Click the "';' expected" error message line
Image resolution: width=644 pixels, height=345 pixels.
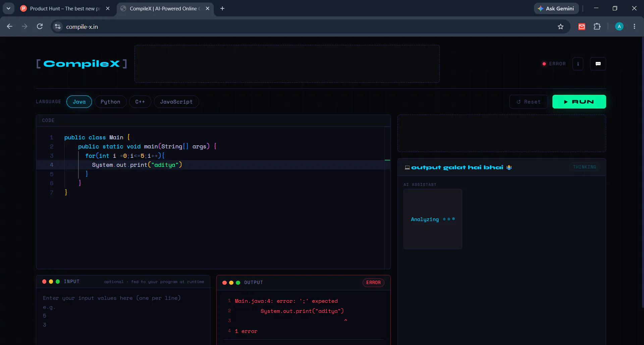[286, 301]
